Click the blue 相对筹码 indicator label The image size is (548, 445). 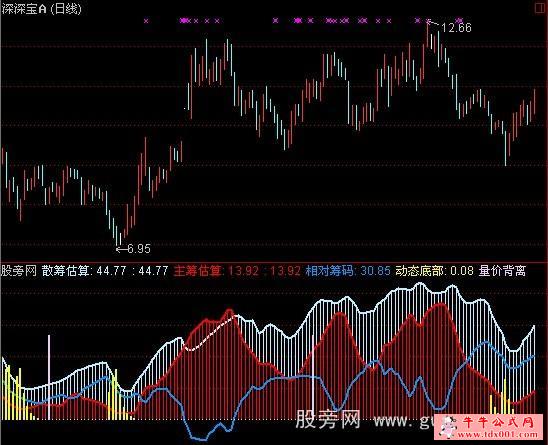pos(329,271)
